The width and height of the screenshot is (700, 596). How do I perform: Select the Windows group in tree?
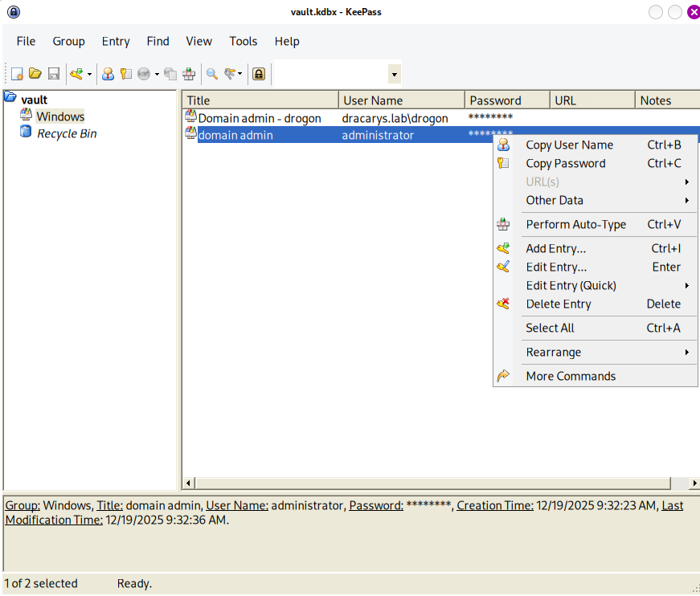(60, 116)
